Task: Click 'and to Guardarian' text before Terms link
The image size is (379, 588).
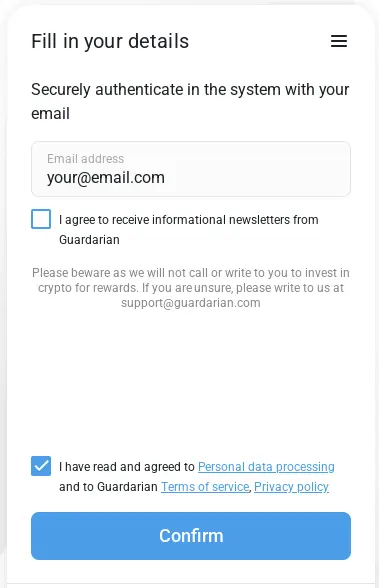Action: click(x=108, y=487)
